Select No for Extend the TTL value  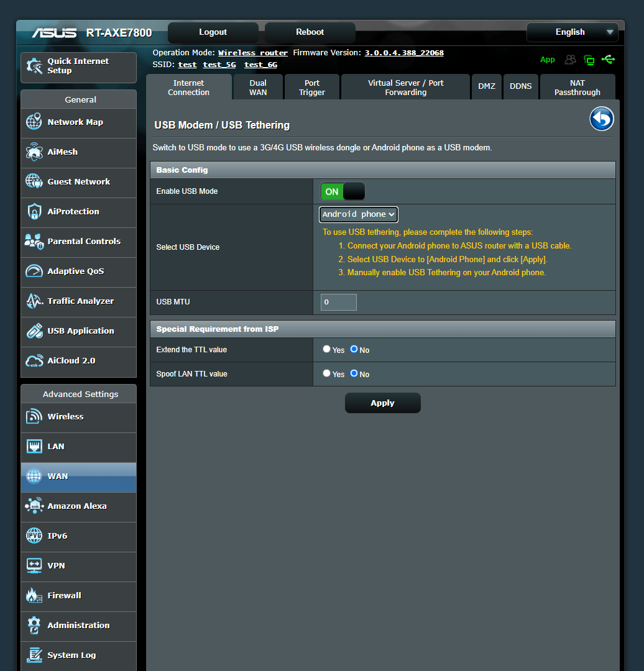pos(354,349)
